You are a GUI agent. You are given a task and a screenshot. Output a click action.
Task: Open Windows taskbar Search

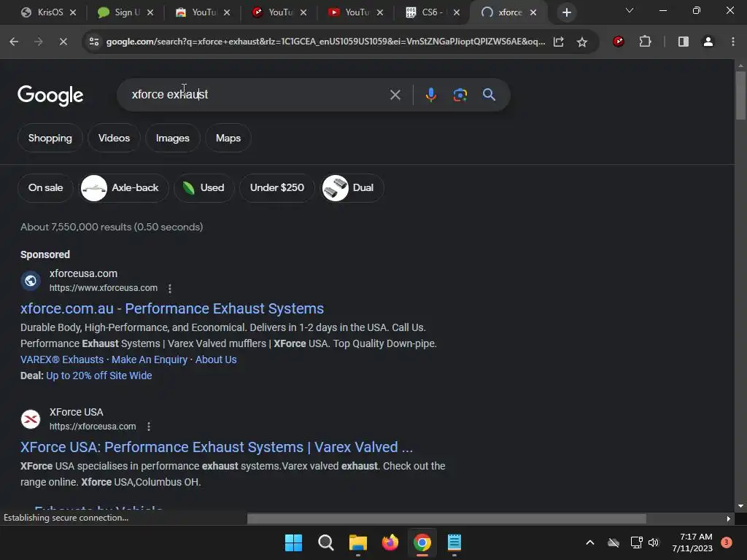326,542
